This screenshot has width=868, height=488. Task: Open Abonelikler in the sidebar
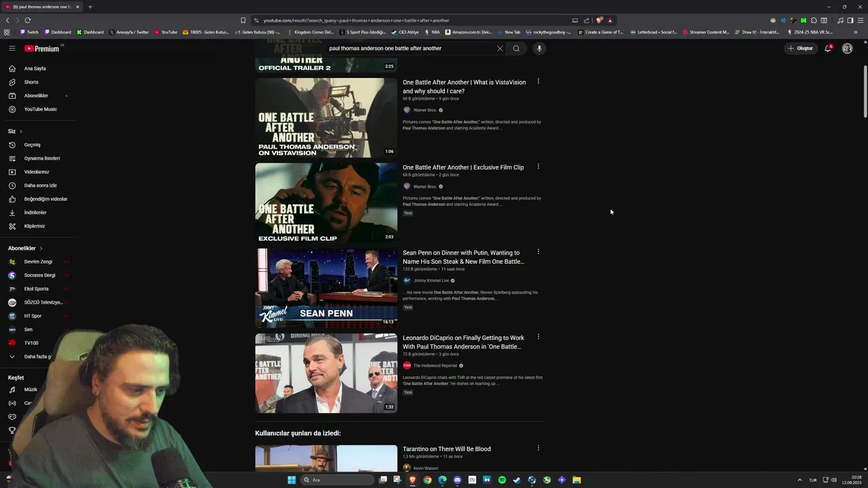pyautogui.click(x=36, y=96)
